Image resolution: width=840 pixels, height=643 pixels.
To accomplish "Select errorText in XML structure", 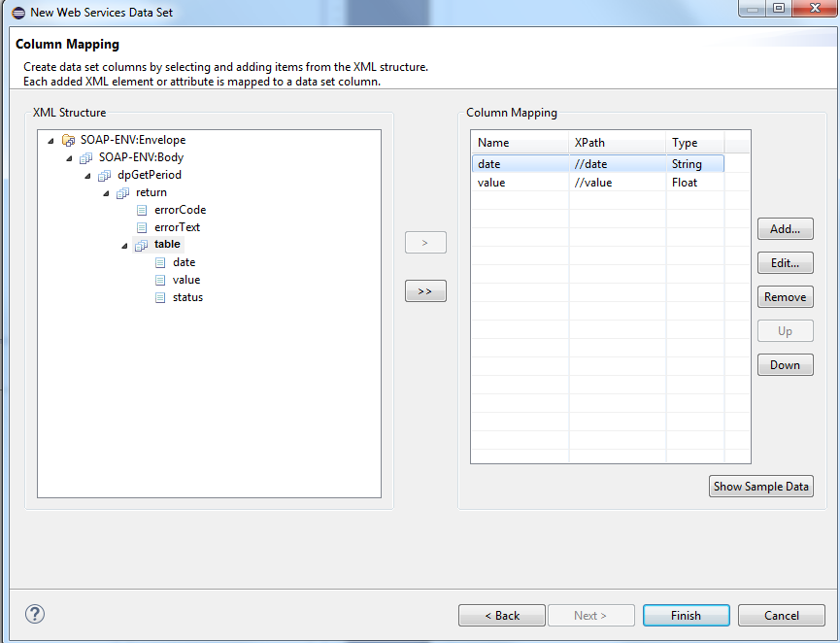I will [x=177, y=227].
